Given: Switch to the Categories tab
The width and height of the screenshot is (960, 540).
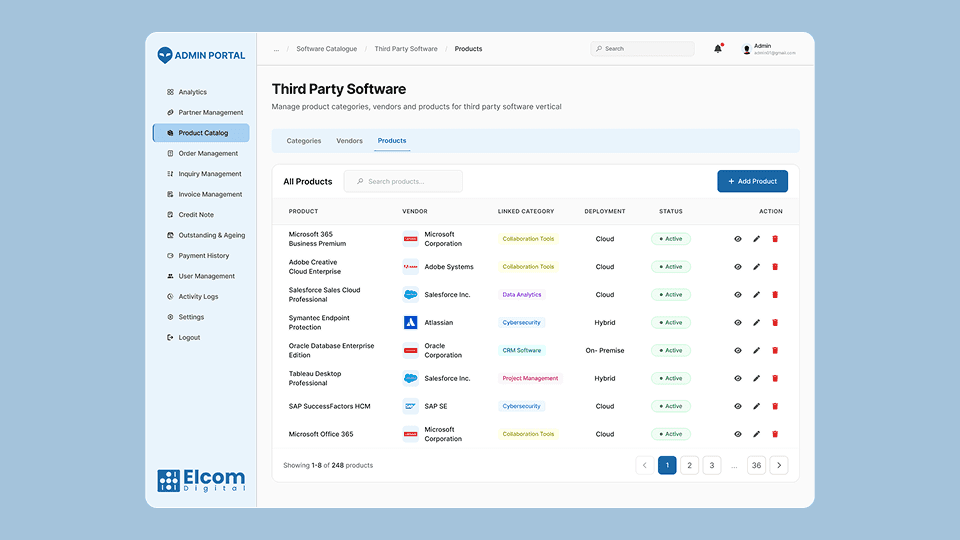Looking at the screenshot, I should pyautogui.click(x=304, y=141).
